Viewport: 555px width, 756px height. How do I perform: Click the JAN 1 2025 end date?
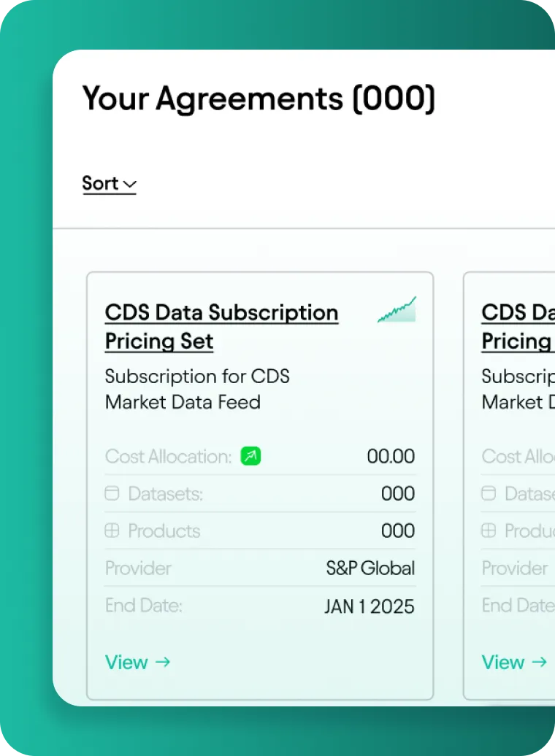click(x=370, y=606)
